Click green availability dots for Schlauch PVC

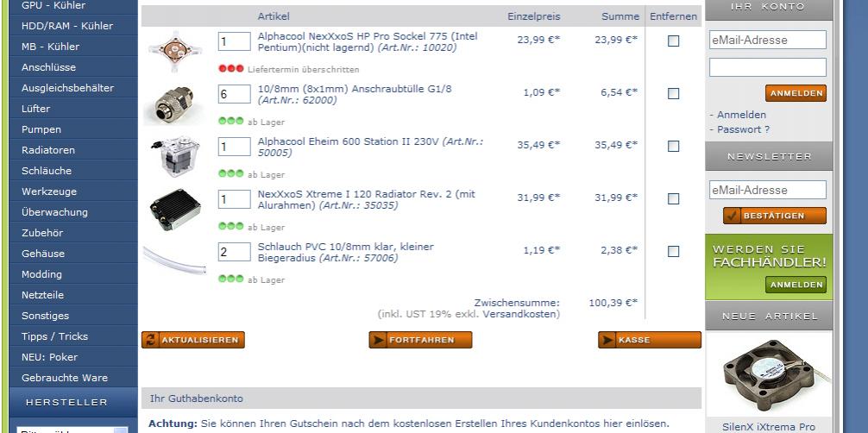point(231,279)
